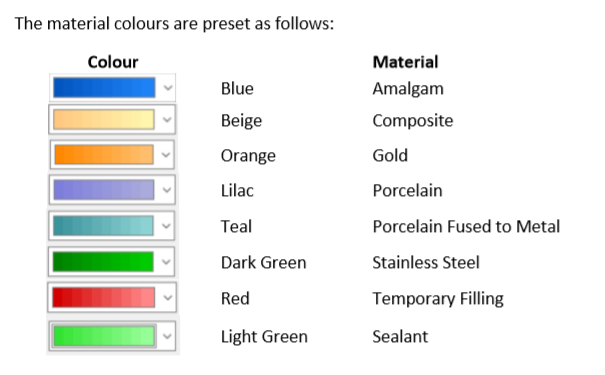Image resolution: width=605 pixels, height=375 pixels.
Task: Open the orange Gold colour dropdown arrow
Action: click(x=166, y=155)
